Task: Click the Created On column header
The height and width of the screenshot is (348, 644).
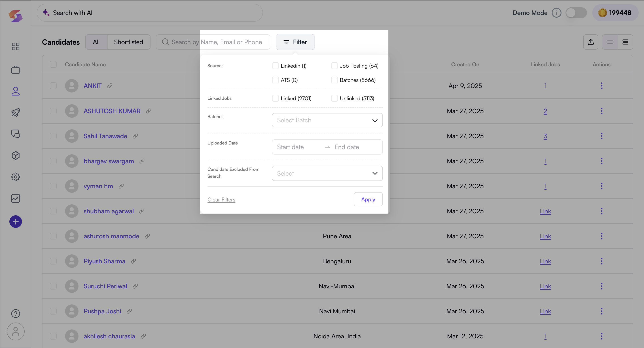Action: coord(465,64)
